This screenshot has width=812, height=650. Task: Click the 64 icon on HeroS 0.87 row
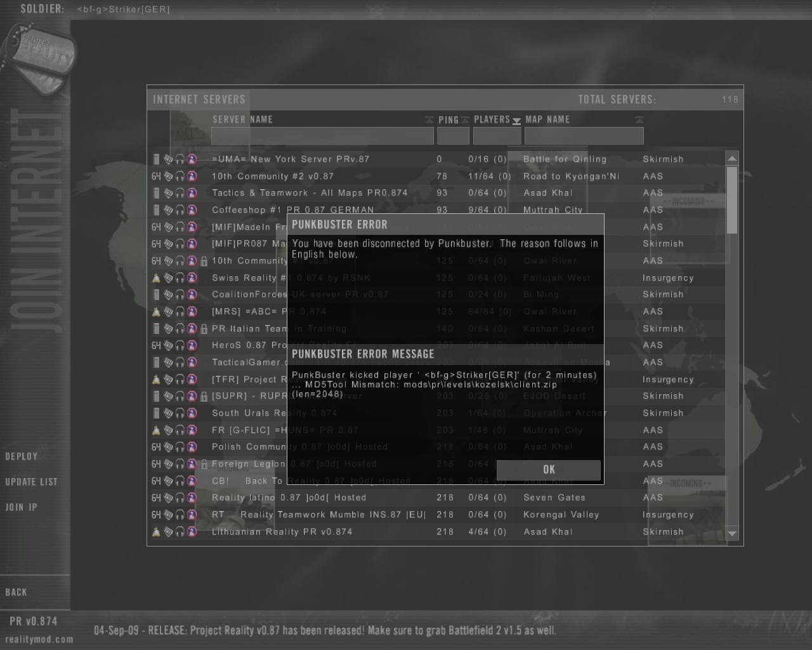coord(156,345)
